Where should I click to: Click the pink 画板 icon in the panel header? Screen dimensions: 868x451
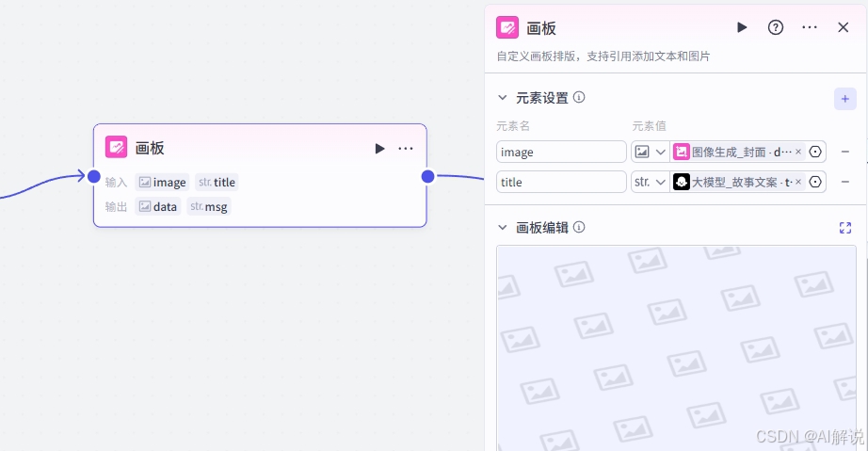[x=507, y=27]
